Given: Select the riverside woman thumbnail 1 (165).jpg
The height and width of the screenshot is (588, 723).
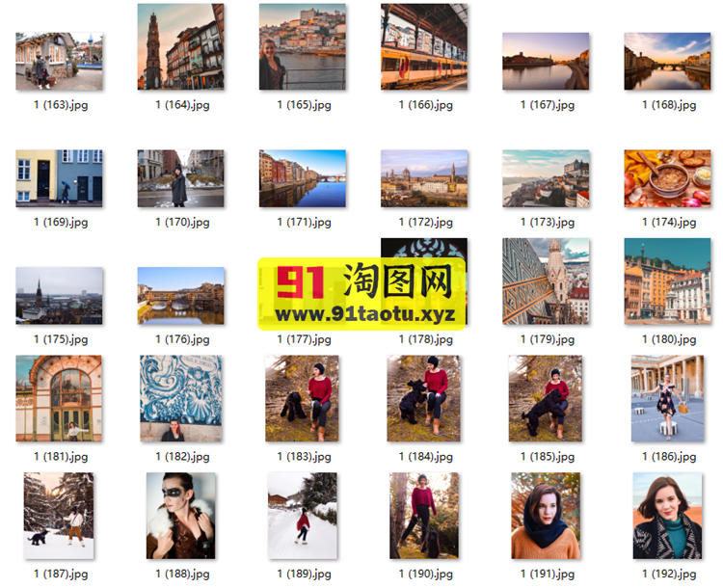Looking at the screenshot, I should click(x=303, y=46).
